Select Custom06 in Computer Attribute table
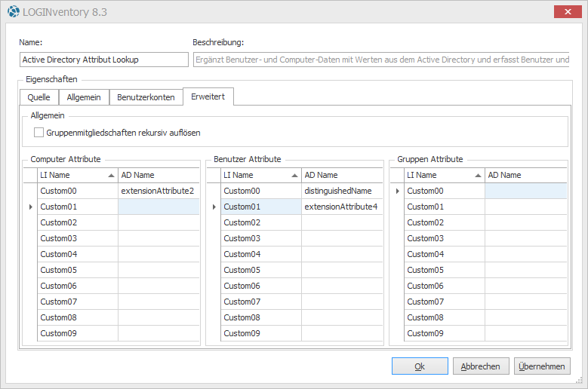588x389 pixels. tap(78, 286)
